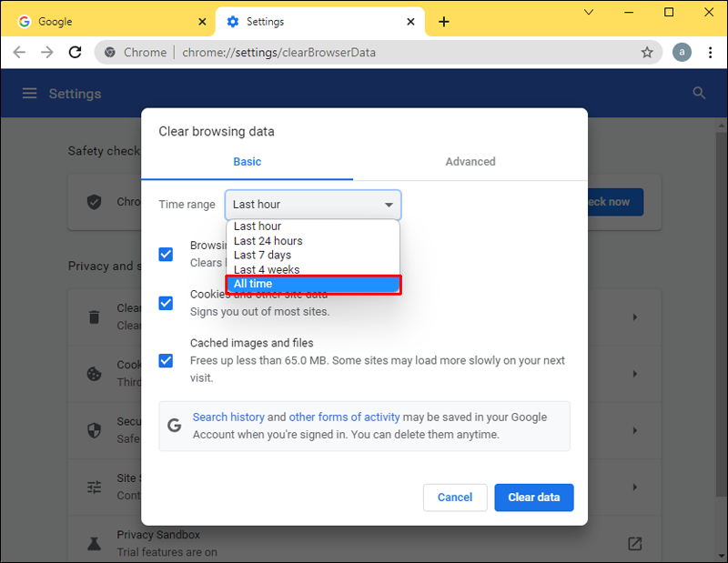Uncheck Cookies and other site data
728x563 pixels.
[x=166, y=303]
